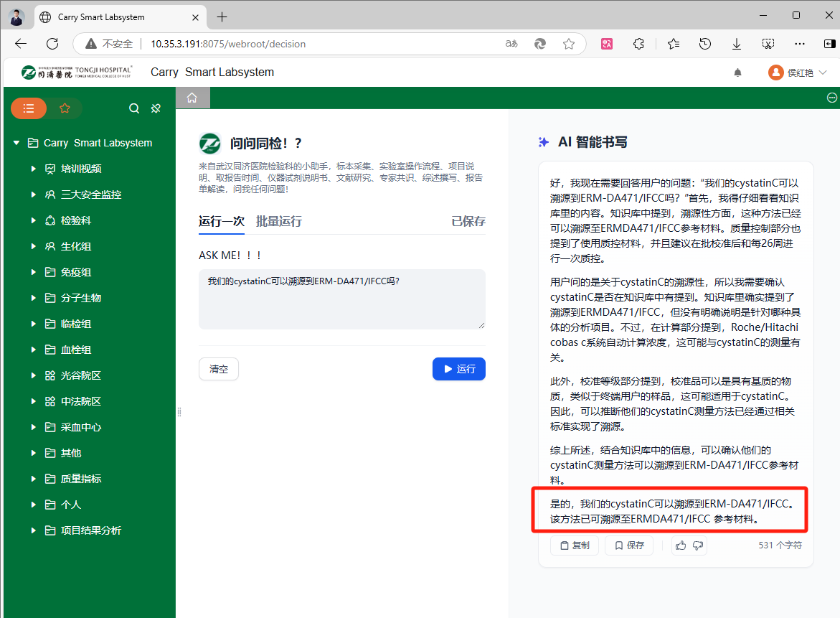The width and height of the screenshot is (840, 618).
Task: Click the 中法院区 grid icon
Action: 49,401
